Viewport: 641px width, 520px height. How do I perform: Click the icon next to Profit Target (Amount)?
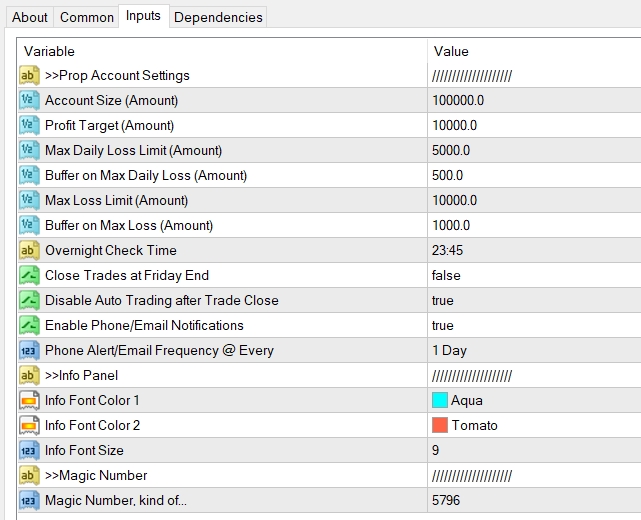pos(29,126)
